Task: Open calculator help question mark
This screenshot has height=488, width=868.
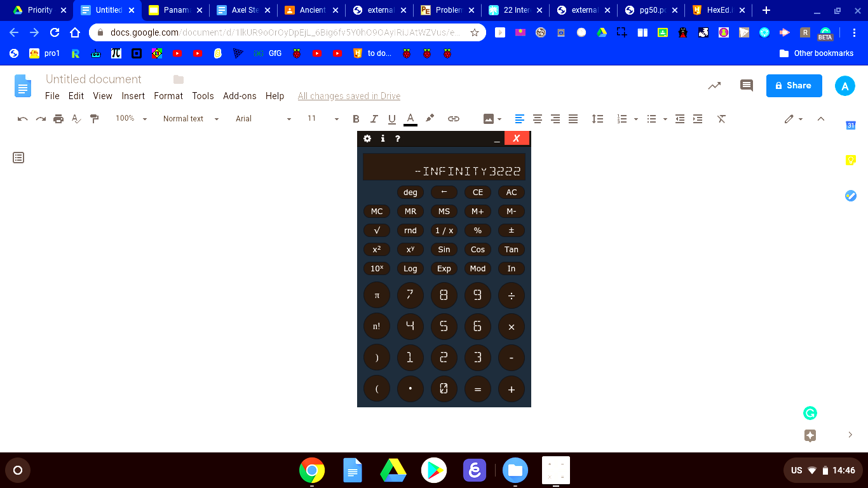Action: click(x=398, y=139)
